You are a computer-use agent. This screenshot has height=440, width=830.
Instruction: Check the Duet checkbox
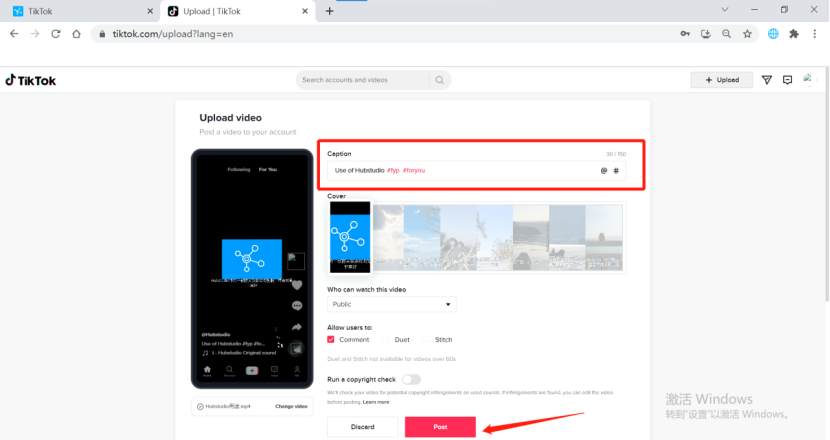point(386,339)
